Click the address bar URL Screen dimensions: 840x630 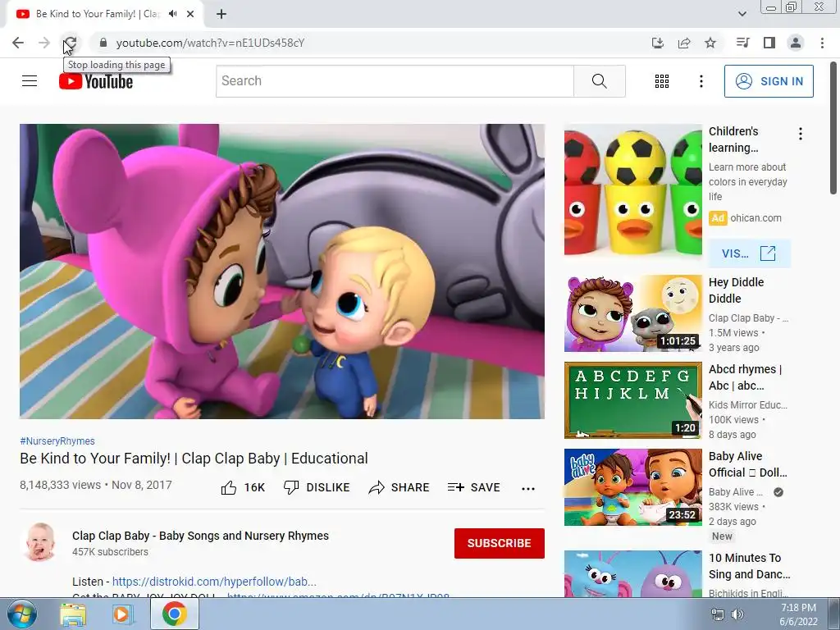click(210, 43)
